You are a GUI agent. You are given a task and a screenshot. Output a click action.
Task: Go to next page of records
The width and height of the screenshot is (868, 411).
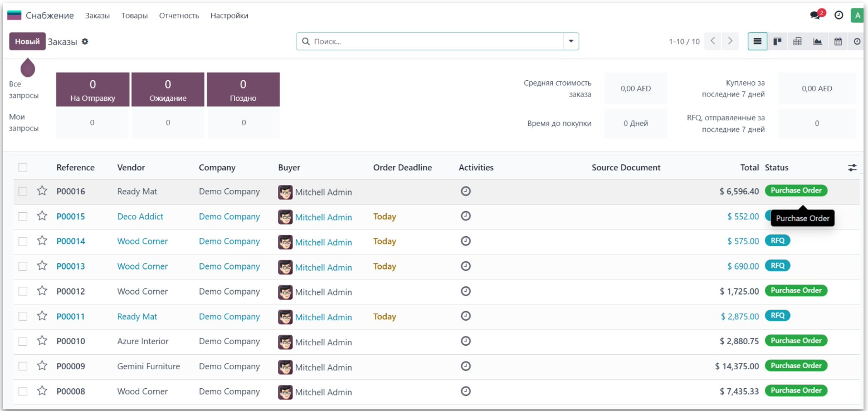tap(730, 41)
